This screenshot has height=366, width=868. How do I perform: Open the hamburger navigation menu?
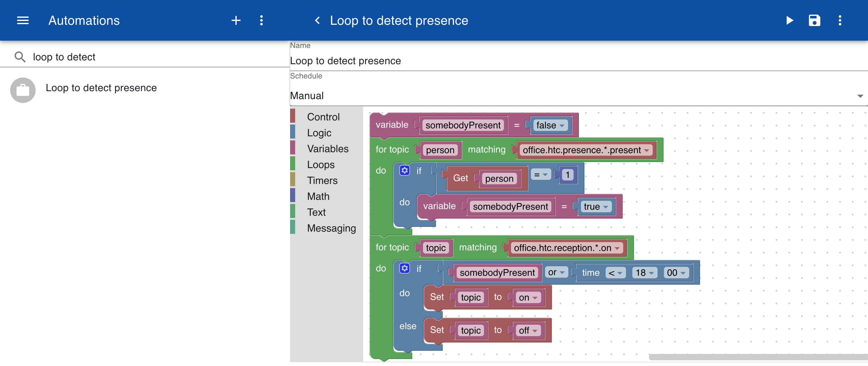(23, 21)
